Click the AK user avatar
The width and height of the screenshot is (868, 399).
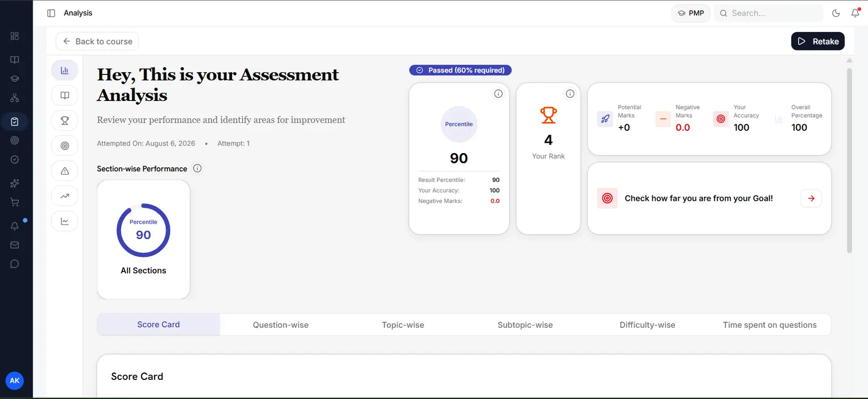(15, 381)
